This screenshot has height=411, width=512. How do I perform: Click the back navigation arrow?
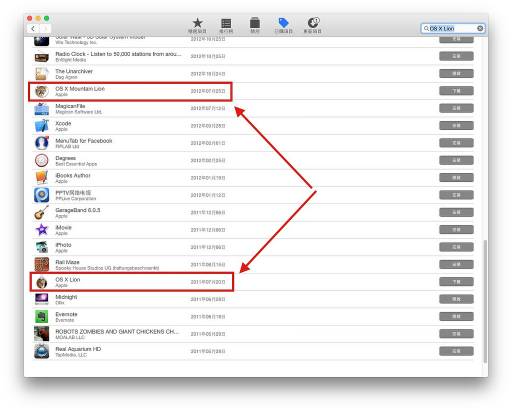(33, 29)
